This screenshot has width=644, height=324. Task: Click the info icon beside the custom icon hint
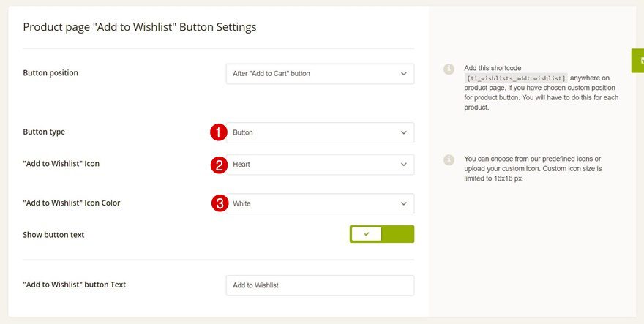point(449,159)
